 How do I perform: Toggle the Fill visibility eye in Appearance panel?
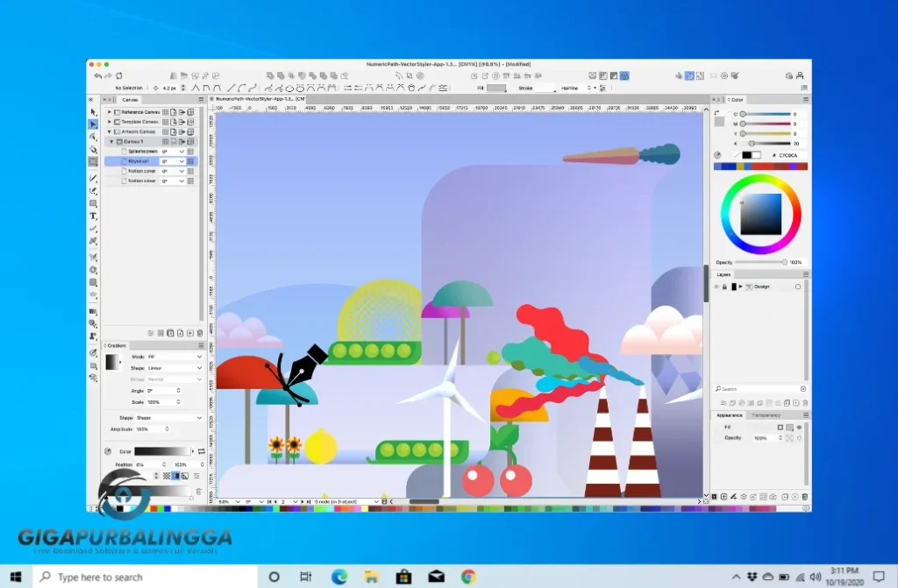point(799,428)
